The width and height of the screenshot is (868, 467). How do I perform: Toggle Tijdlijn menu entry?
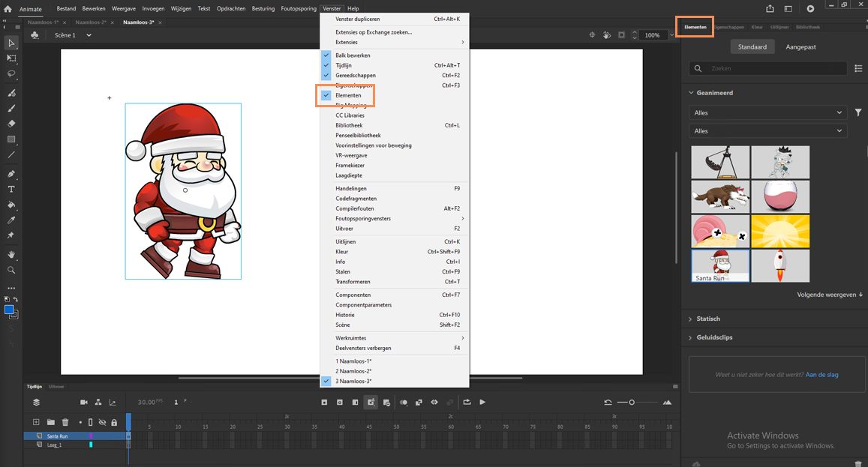pos(395,65)
